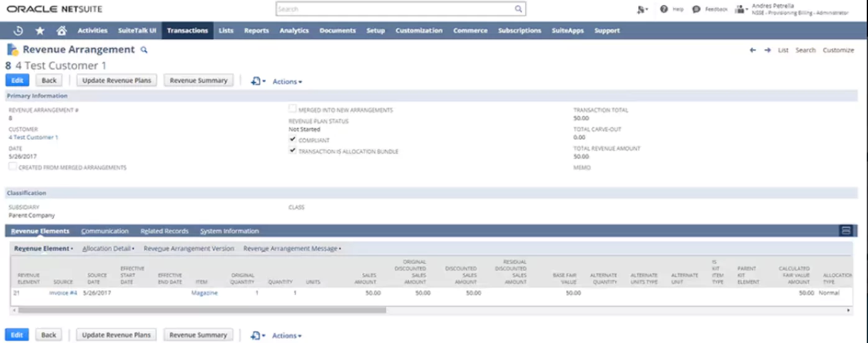Viewport: 868px width, 343px height.
Task: Click the Revenue Arrangement record type icon
Action: (12, 50)
